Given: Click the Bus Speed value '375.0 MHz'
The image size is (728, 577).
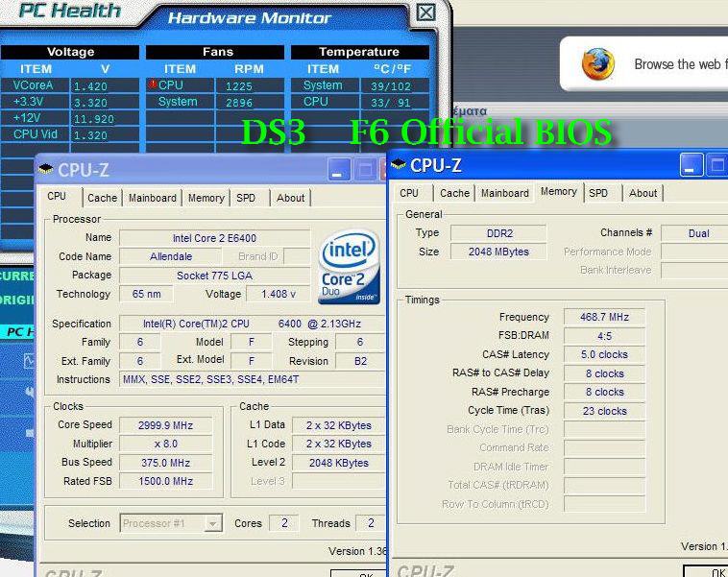Looking at the screenshot, I should point(166,463).
